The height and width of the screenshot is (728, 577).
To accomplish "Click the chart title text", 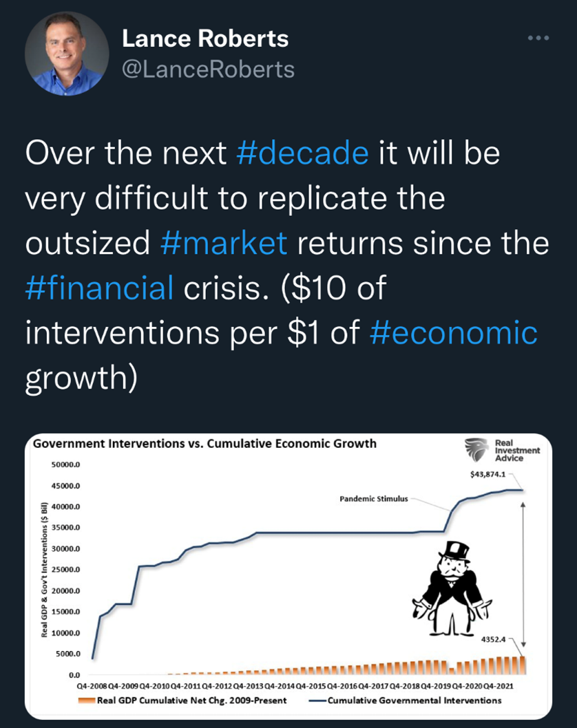I will [x=205, y=444].
